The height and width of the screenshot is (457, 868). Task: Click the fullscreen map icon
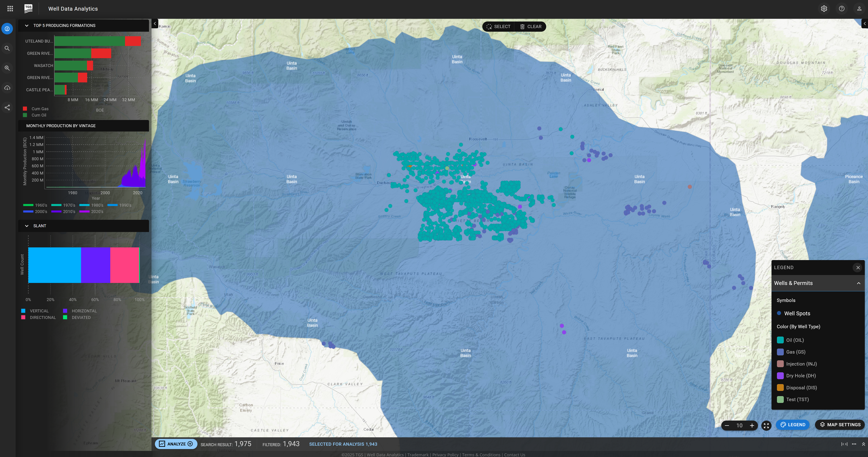(766, 426)
